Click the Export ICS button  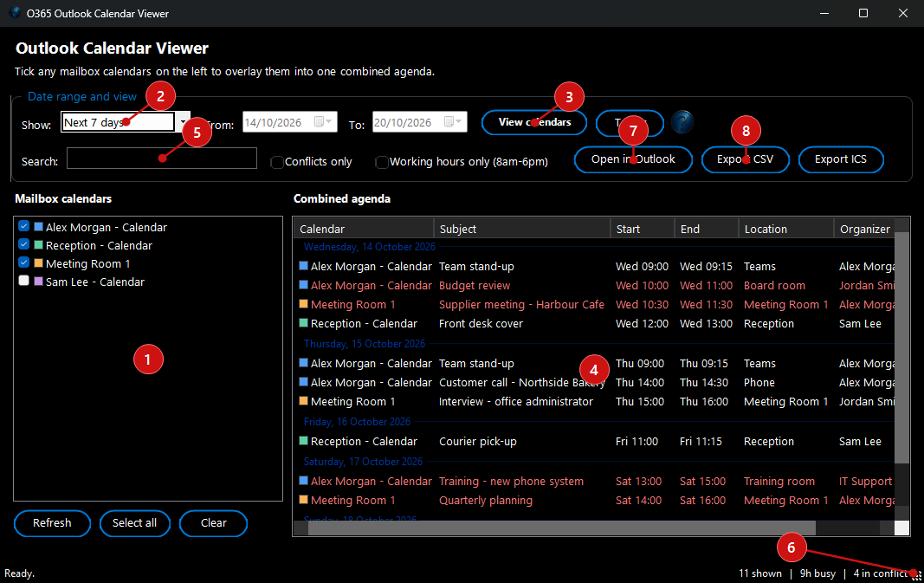click(841, 159)
